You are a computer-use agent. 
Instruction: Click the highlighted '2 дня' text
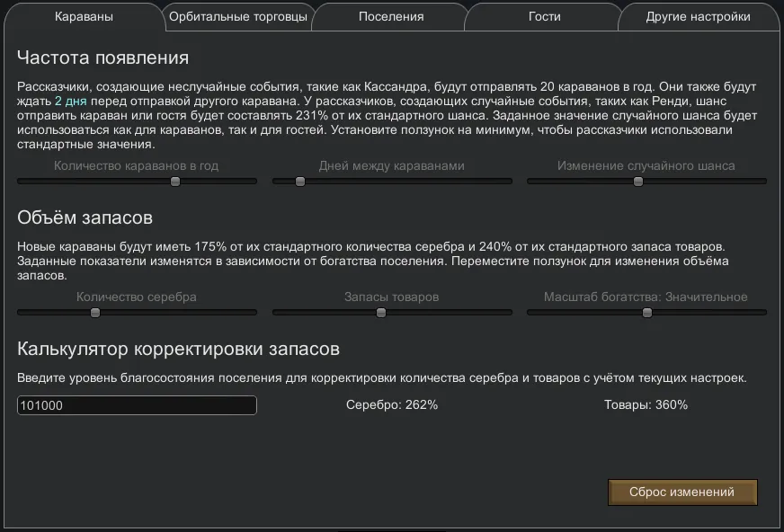pos(70,102)
